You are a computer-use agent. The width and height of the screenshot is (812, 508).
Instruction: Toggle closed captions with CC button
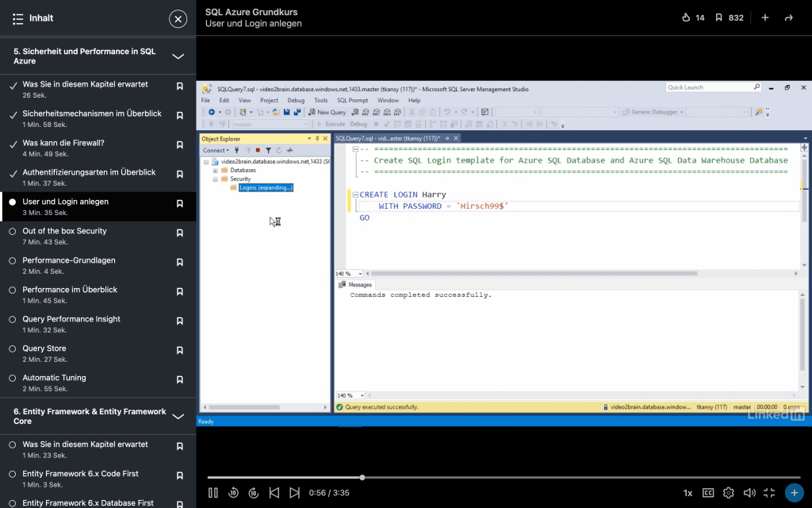708,493
